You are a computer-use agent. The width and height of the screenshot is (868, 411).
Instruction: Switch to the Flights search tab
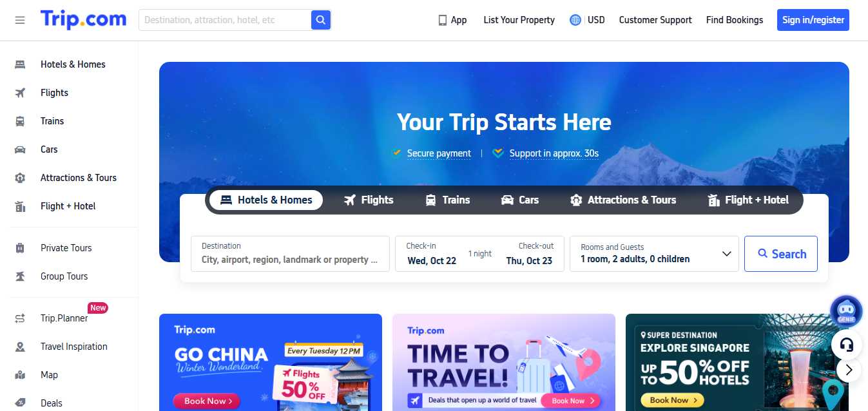(x=369, y=200)
